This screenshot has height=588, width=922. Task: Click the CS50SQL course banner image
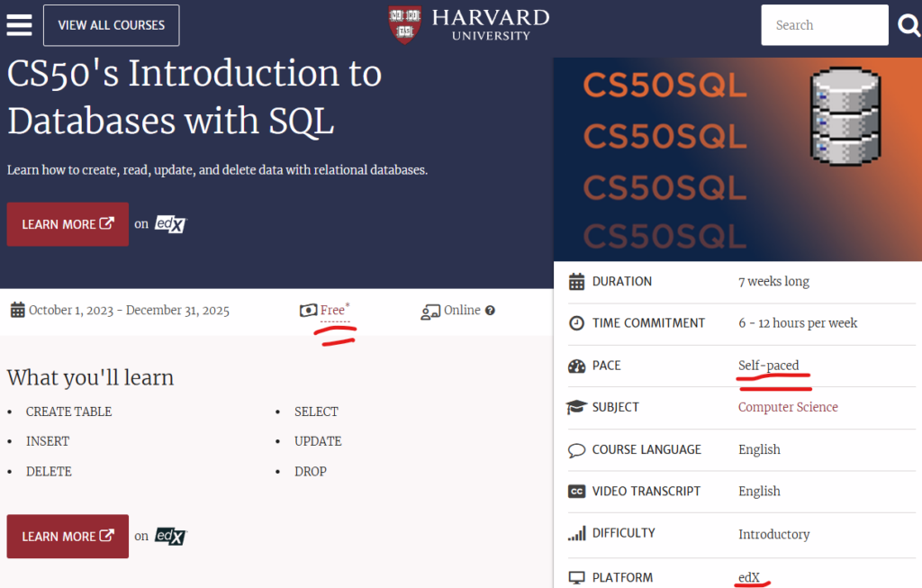737,159
